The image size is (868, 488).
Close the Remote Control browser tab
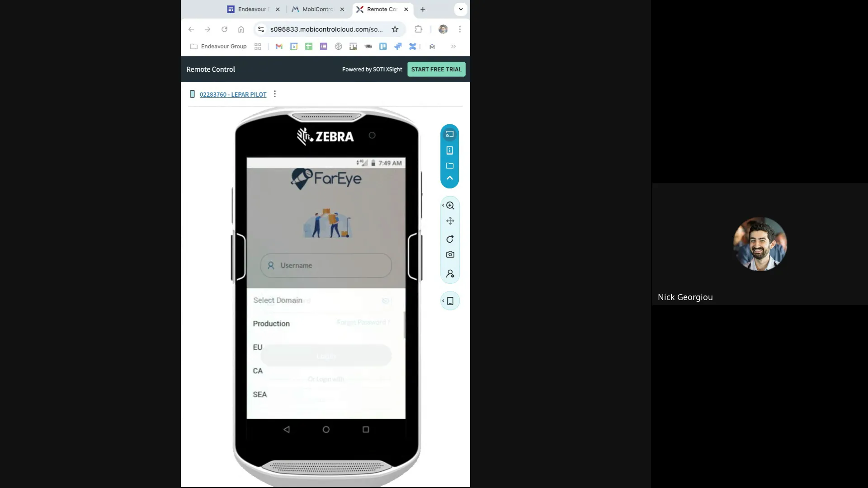point(406,9)
